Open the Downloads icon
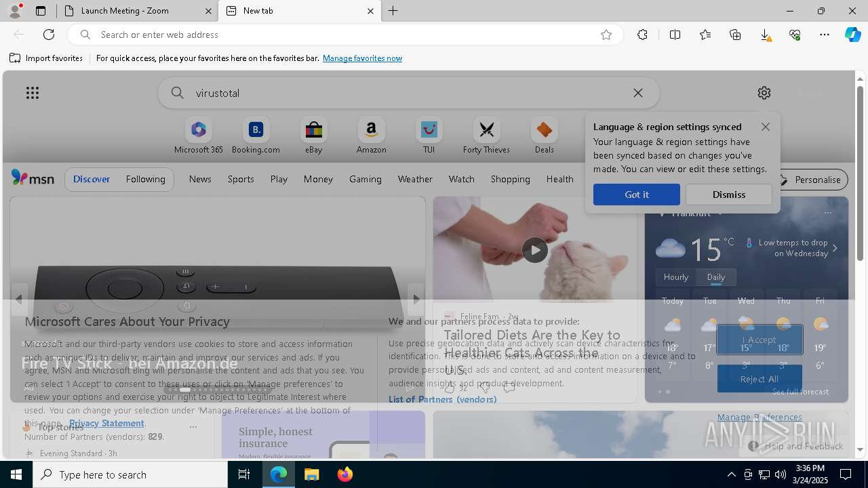This screenshot has height=488, width=868. (x=765, y=35)
